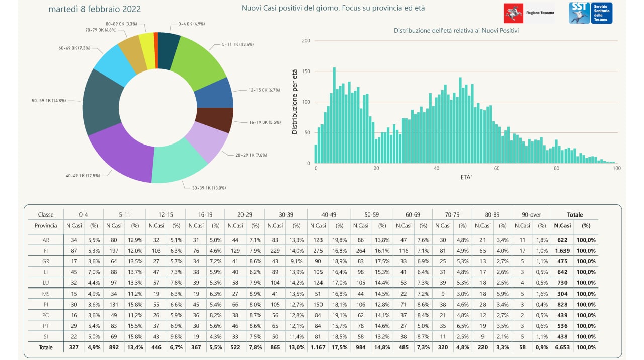Click the date 'martedì 8 febbraio 2022'
This screenshot has width=644, height=360.
point(95,9)
